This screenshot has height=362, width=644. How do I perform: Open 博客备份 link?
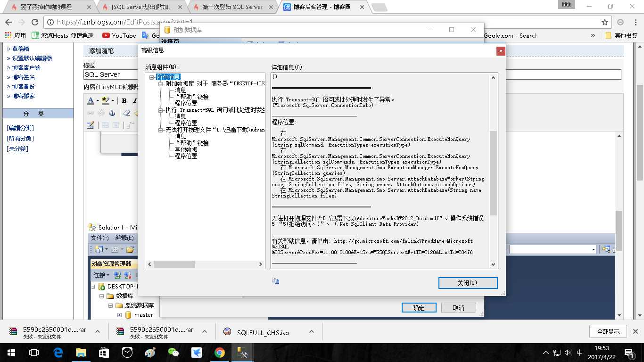(24, 86)
